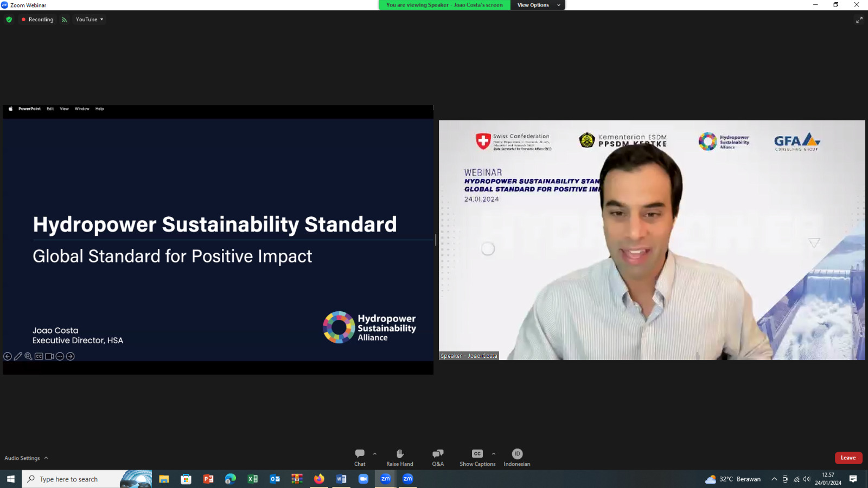The width and height of the screenshot is (868, 488).
Task: Click the divider handle between slide and video
Action: point(436,240)
